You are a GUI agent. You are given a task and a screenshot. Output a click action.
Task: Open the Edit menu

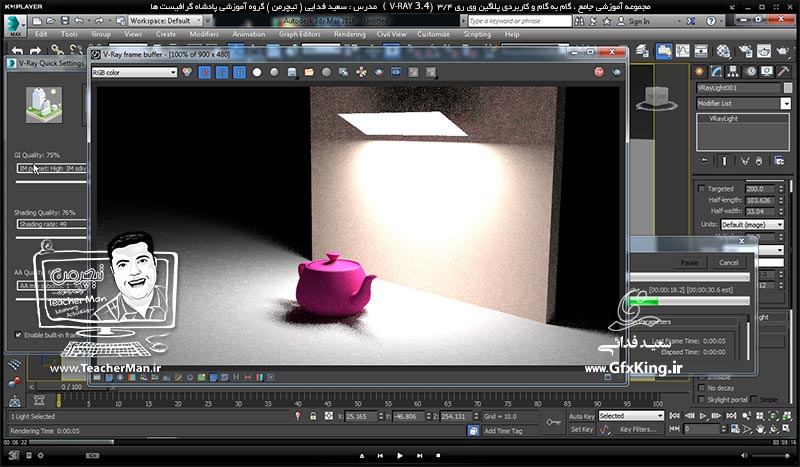point(41,34)
